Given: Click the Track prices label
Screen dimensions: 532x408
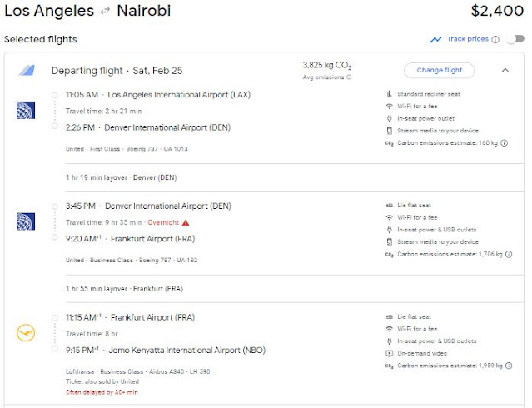Looking at the screenshot, I should coord(467,39).
